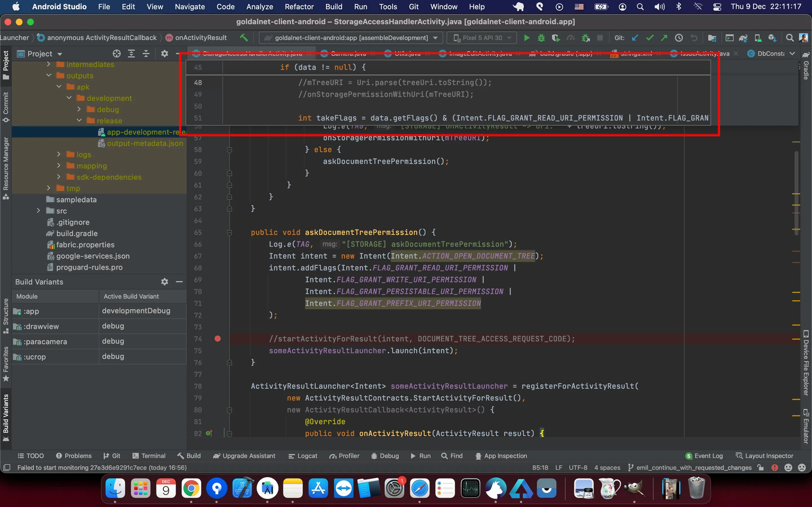812x507 pixels.
Task: Open the Logcat tool window
Action: point(303,456)
